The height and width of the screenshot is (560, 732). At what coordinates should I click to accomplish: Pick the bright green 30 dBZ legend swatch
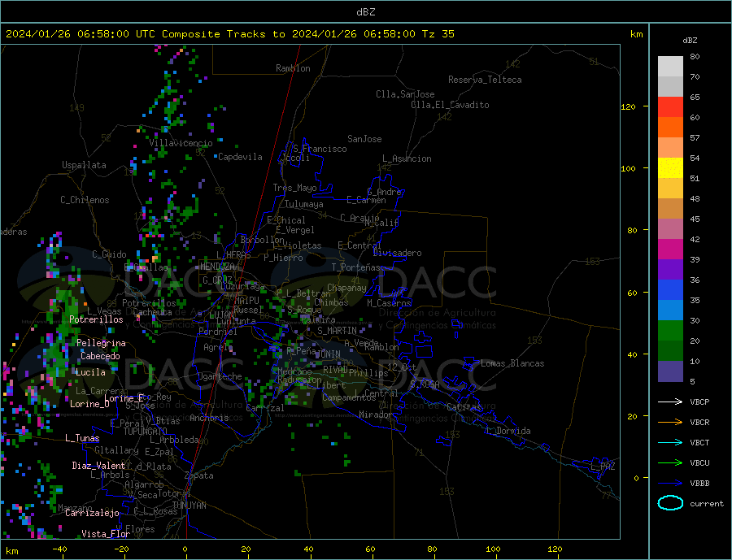[670, 330]
